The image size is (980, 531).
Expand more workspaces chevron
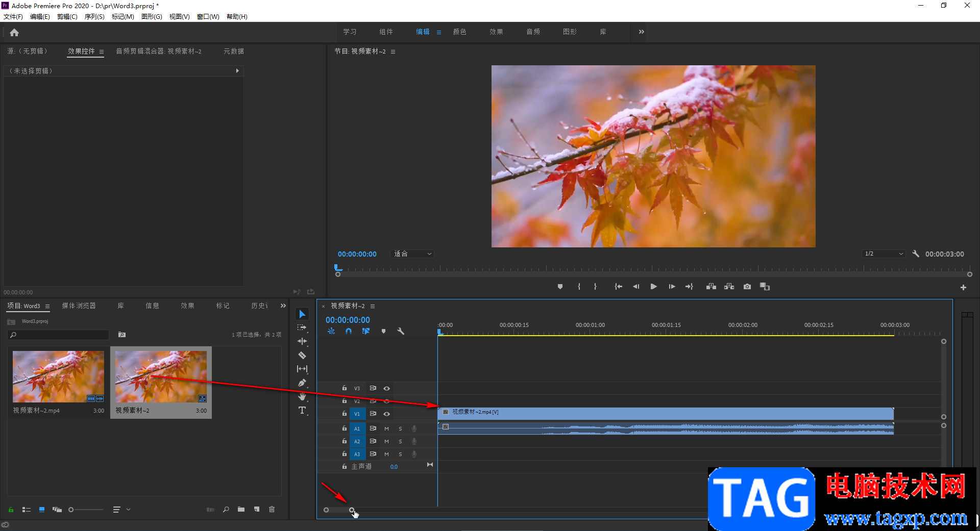[642, 32]
